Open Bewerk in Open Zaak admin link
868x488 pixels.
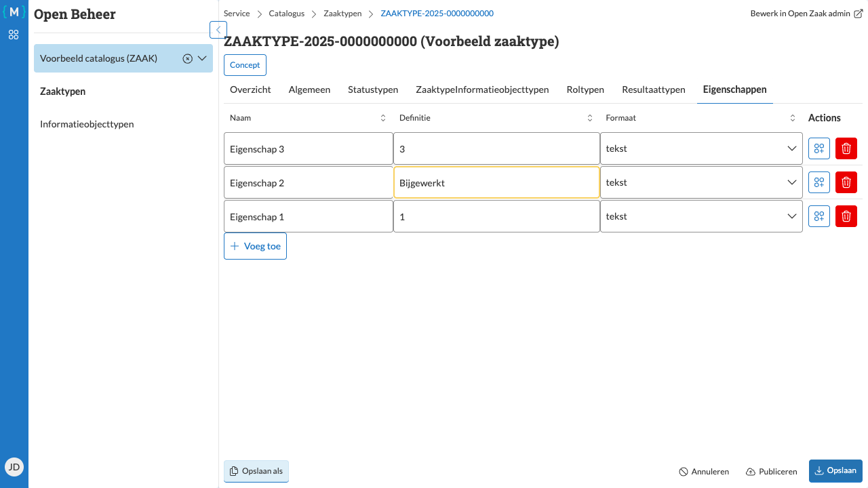pyautogui.click(x=806, y=14)
